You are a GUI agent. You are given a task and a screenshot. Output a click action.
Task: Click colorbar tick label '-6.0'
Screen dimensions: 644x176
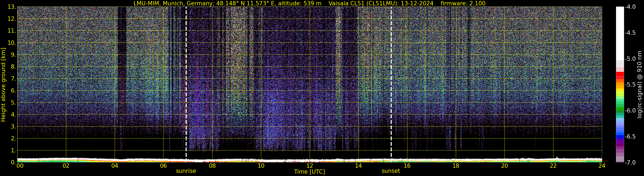tap(630, 111)
